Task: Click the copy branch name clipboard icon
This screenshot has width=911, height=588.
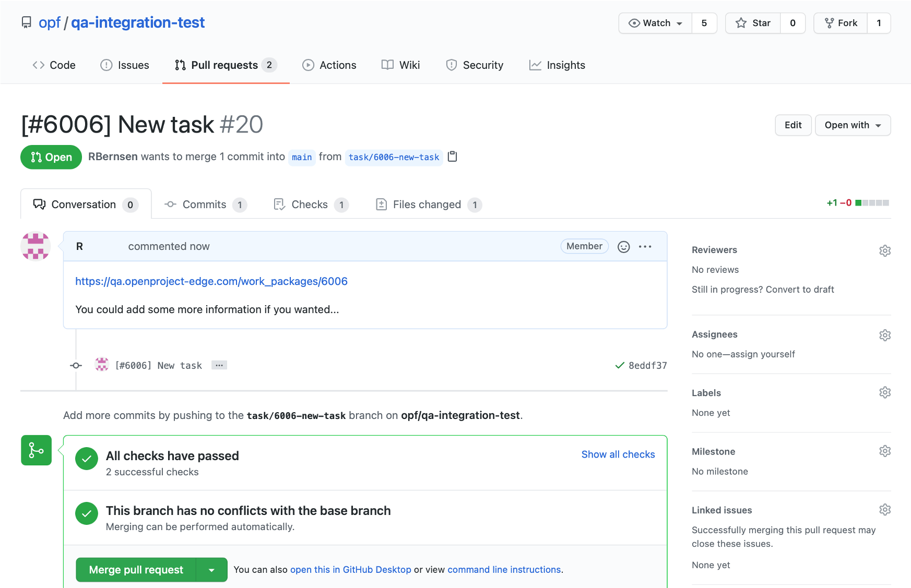Action: (453, 157)
